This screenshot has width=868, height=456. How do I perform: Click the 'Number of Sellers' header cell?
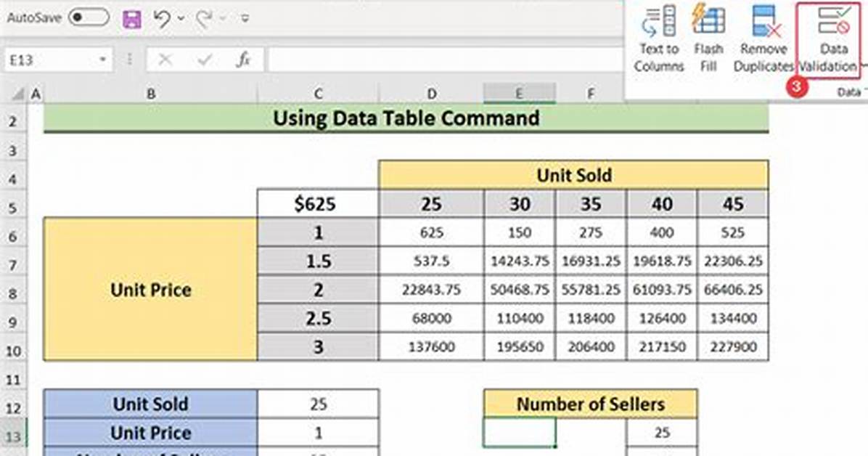pyautogui.click(x=591, y=404)
